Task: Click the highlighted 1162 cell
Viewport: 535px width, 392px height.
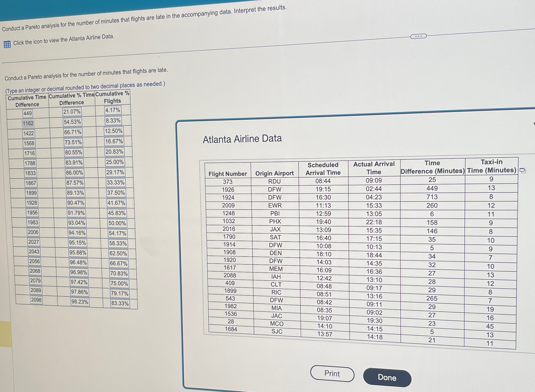Action: coord(28,123)
